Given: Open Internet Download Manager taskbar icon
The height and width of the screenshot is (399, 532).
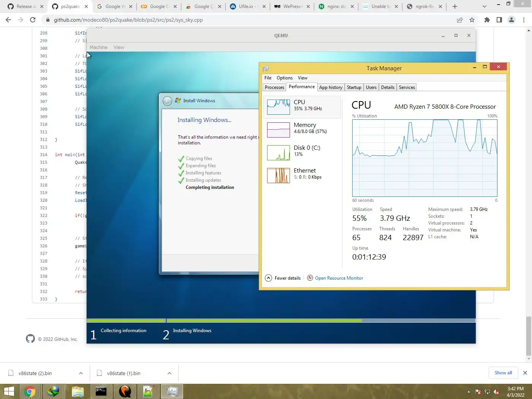Looking at the screenshot, I should [54, 391].
